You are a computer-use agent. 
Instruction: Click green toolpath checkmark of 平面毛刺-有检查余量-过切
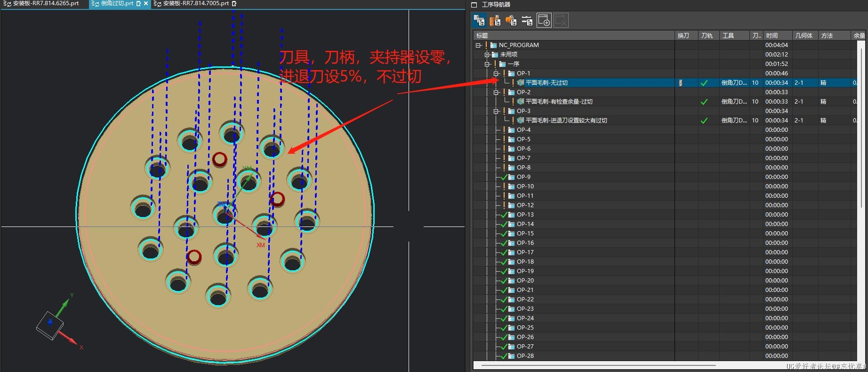pyautogui.click(x=704, y=102)
